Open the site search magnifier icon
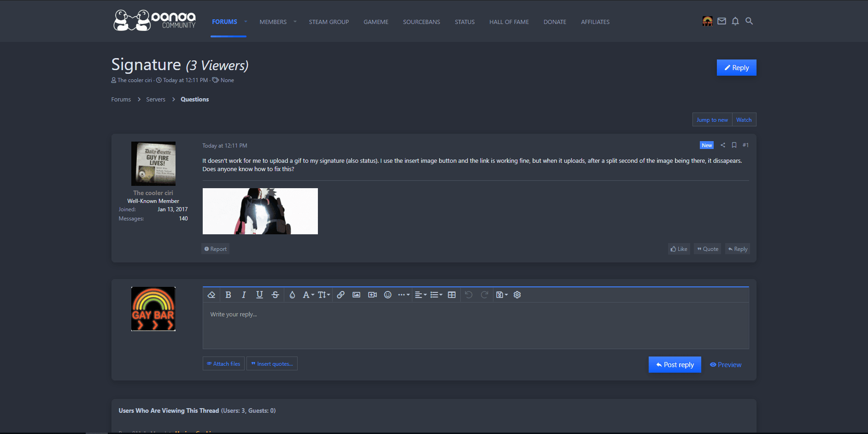The height and width of the screenshot is (434, 868). [x=749, y=21]
